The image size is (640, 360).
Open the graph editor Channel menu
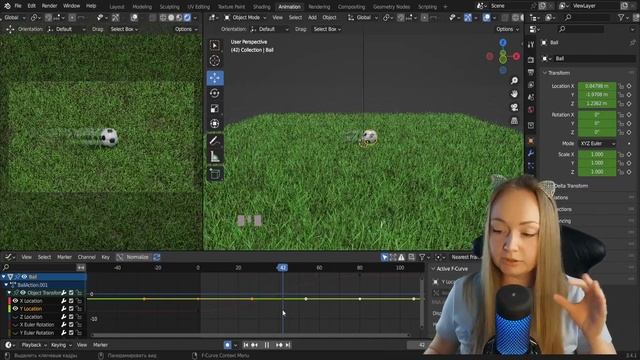[x=87, y=257]
